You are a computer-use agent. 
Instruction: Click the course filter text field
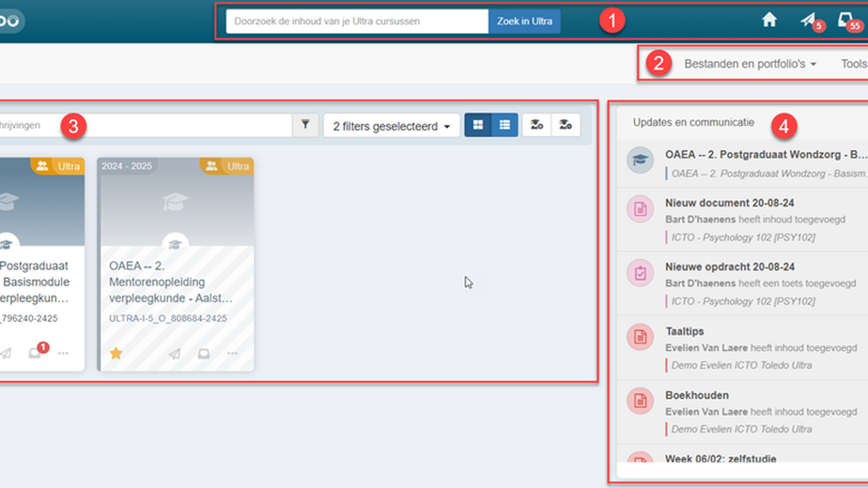click(x=145, y=125)
